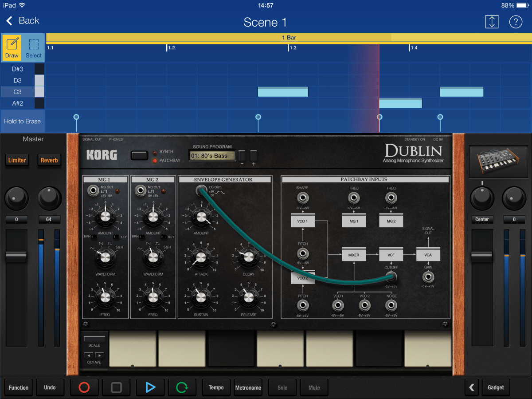Screen dimensions: 532x399
Task: Switch to the Select tool
Action: coord(33,47)
